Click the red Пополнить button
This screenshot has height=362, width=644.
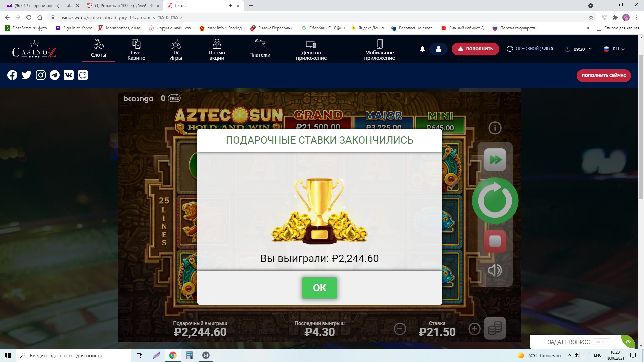(x=475, y=49)
